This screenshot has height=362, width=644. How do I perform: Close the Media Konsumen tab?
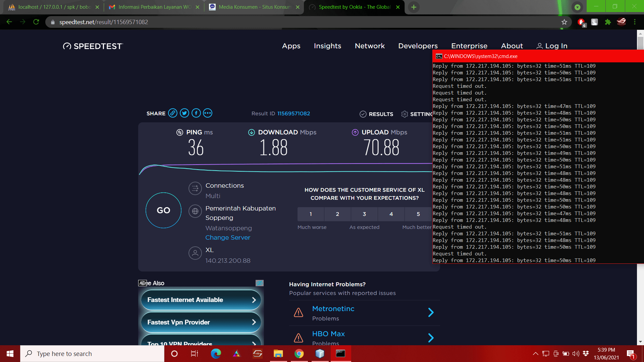point(298,7)
